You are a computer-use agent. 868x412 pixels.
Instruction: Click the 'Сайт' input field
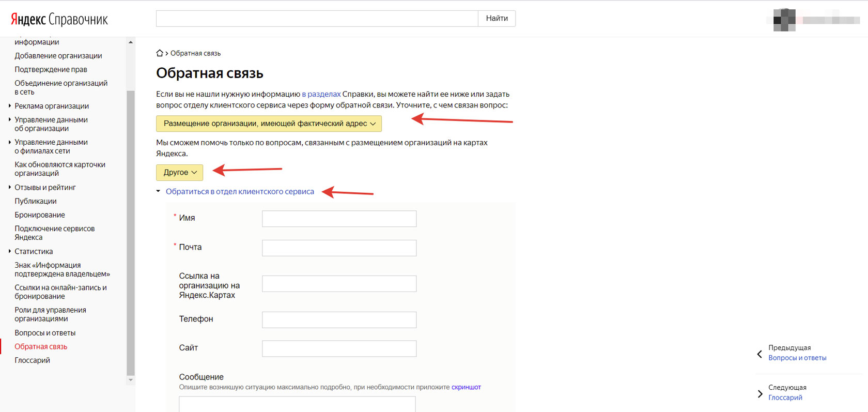(339, 348)
